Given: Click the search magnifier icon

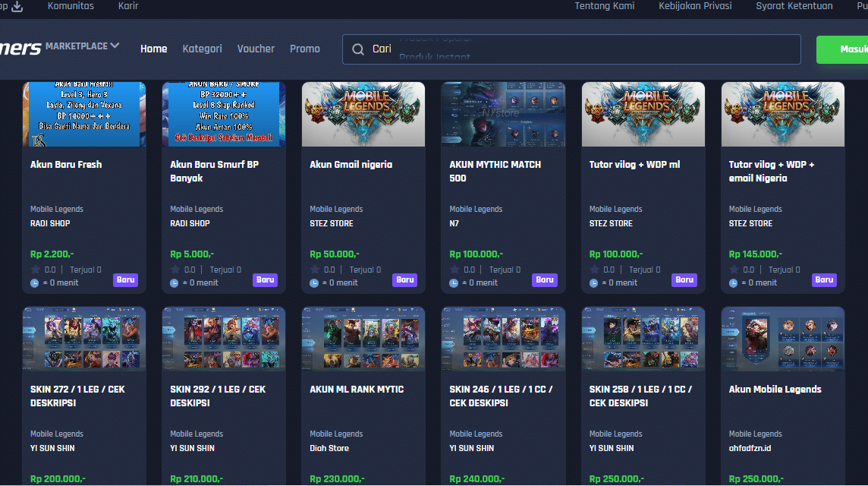Looking at the screenshot, I should pos(358,49).
